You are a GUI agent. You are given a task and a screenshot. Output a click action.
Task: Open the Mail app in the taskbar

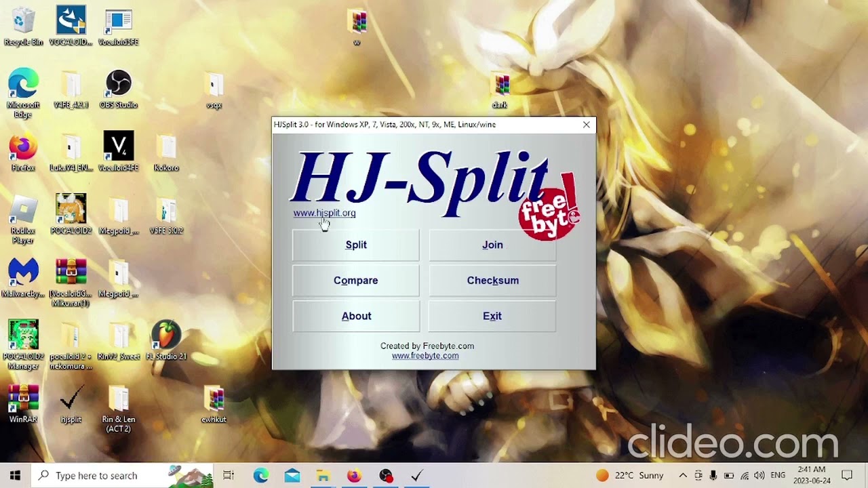pyautogui.click(x=292, y=476)
